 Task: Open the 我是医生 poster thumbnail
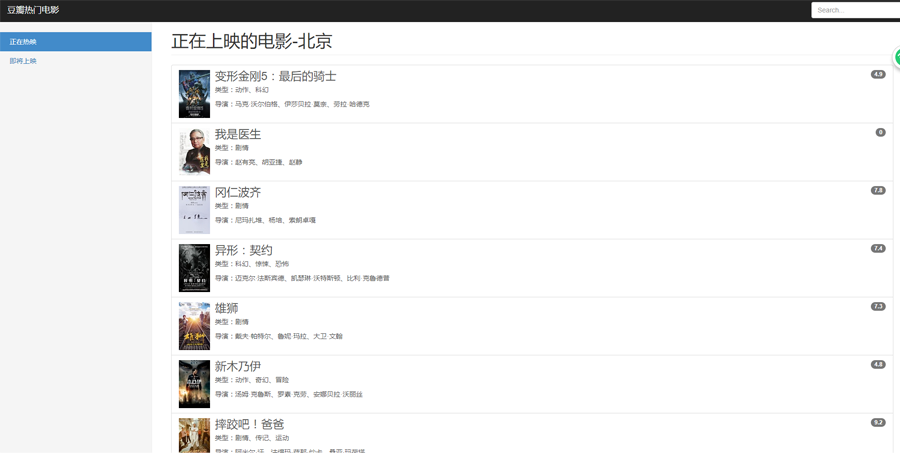click(194, 152)
